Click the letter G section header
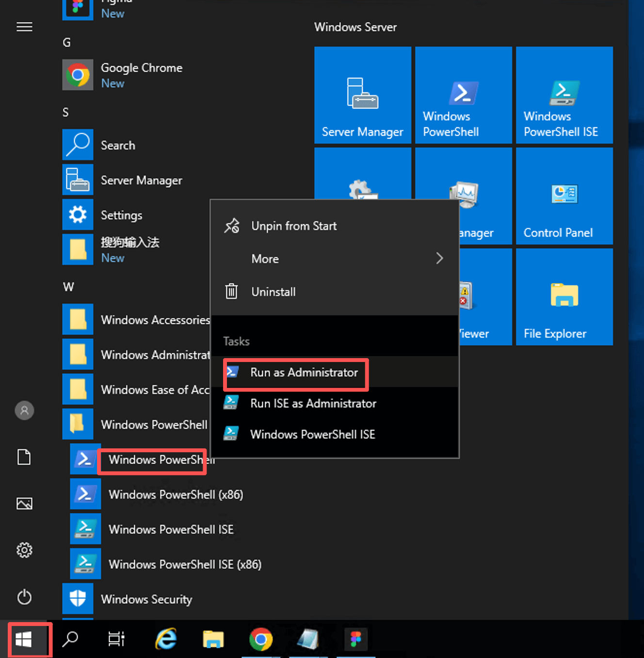 tap(67, 42)
